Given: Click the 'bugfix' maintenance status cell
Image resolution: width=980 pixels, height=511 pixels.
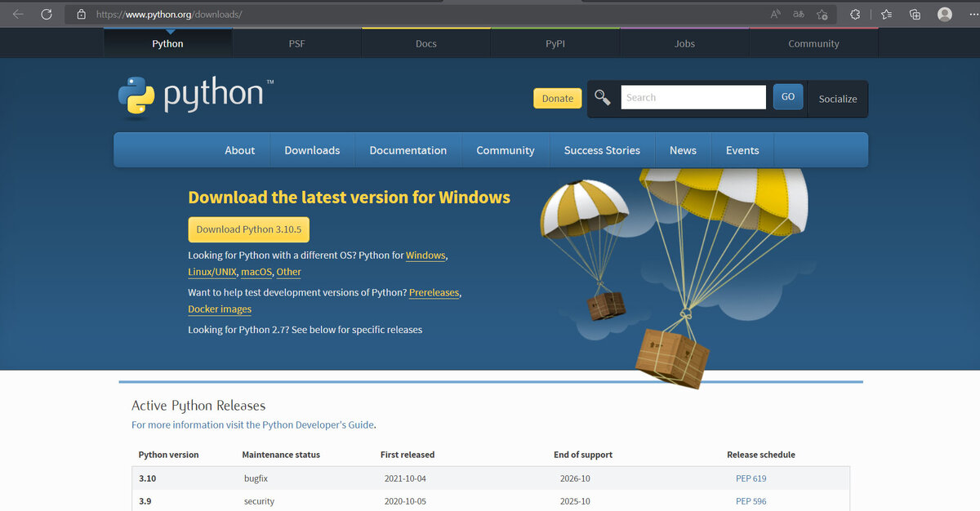Looking at the screenshot, I should coord(257,478).
